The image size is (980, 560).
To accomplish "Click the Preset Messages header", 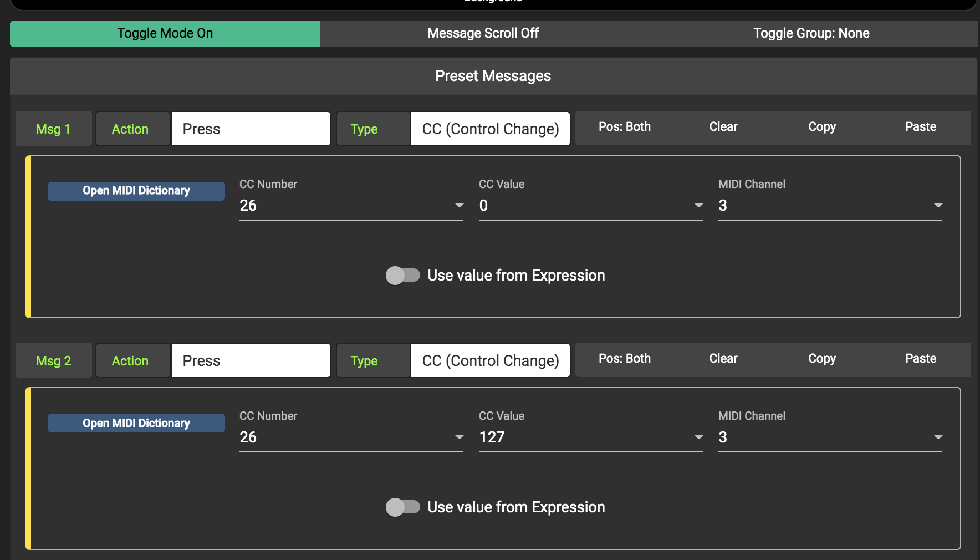I will click(x=493, y=76).
